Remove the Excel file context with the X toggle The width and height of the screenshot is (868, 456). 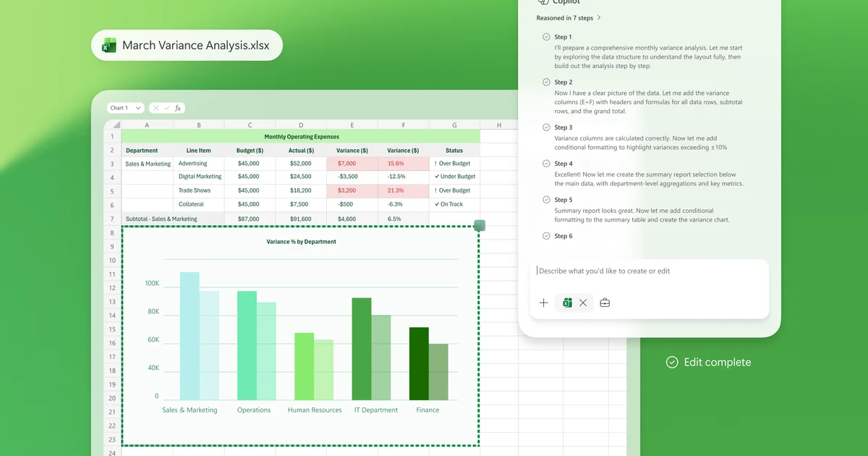[x=583, y=303]
